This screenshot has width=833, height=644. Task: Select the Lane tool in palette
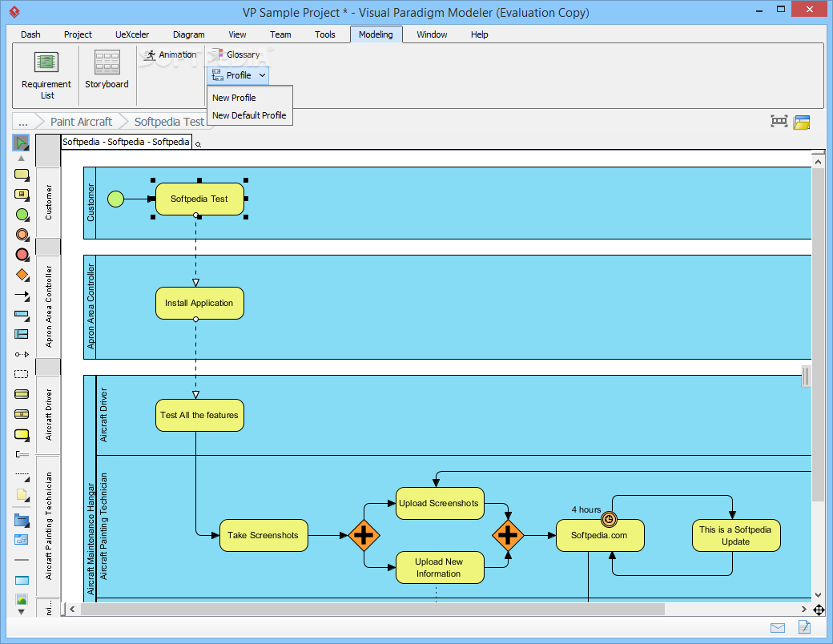click(x=22, y=334)
